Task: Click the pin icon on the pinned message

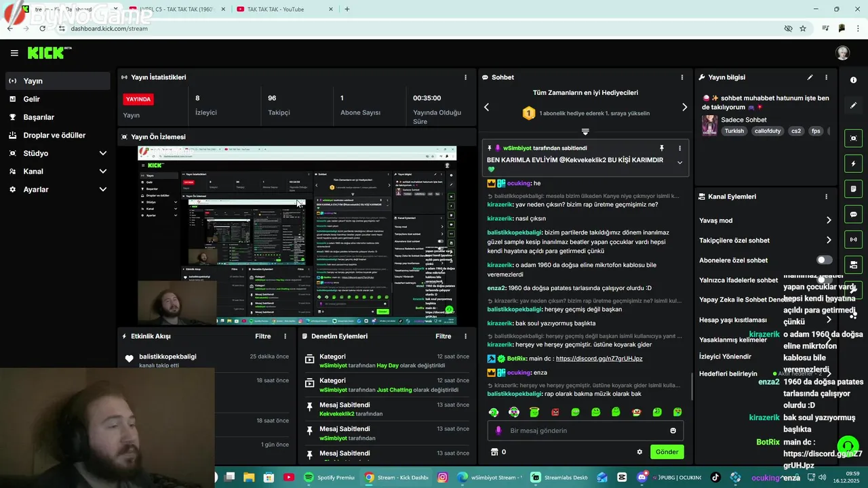Action: (x=662, y=148)
